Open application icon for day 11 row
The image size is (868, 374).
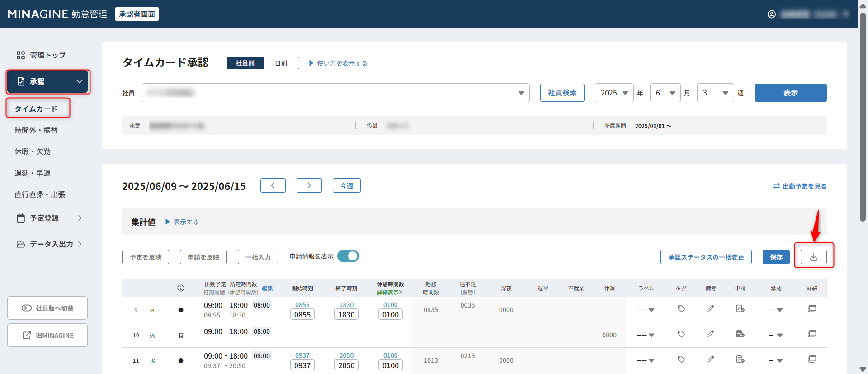click(740, 360)
